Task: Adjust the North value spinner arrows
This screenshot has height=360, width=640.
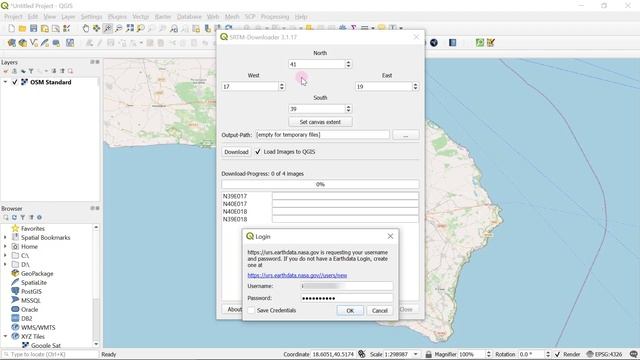Action: point(348,64)
